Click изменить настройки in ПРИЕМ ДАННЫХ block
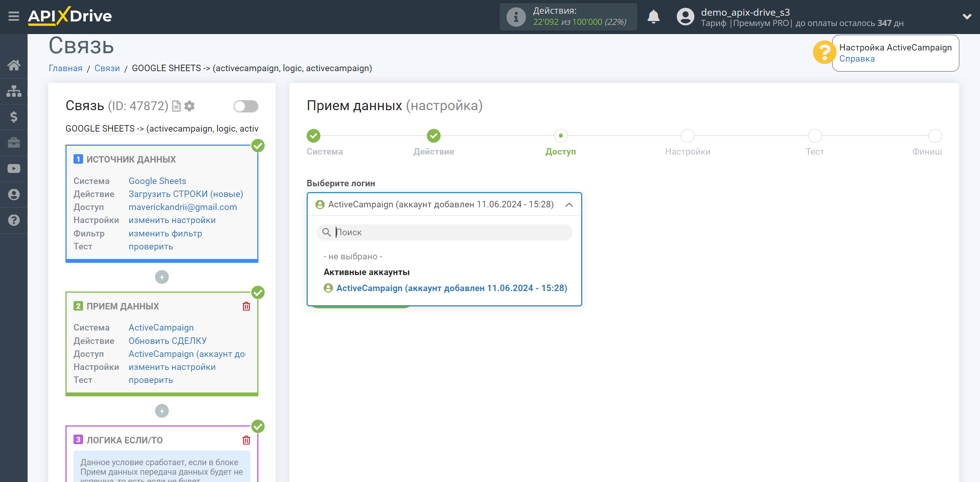 coord(172,367)
